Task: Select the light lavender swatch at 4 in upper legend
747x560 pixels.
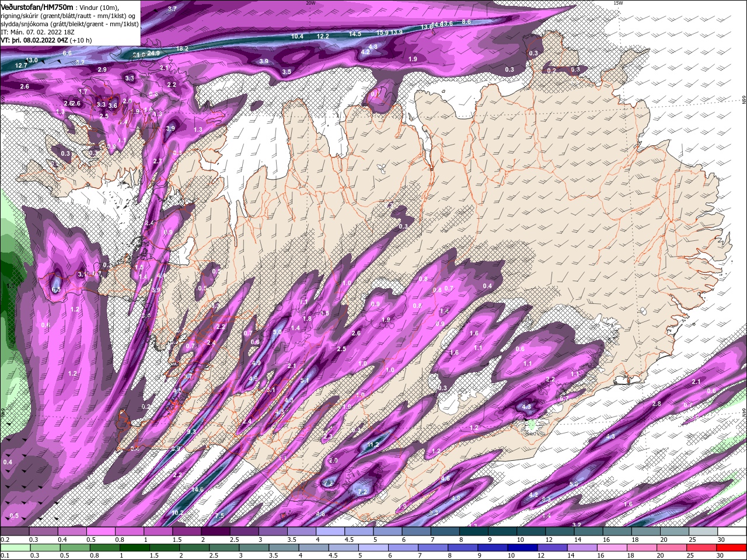Action: 330,532
